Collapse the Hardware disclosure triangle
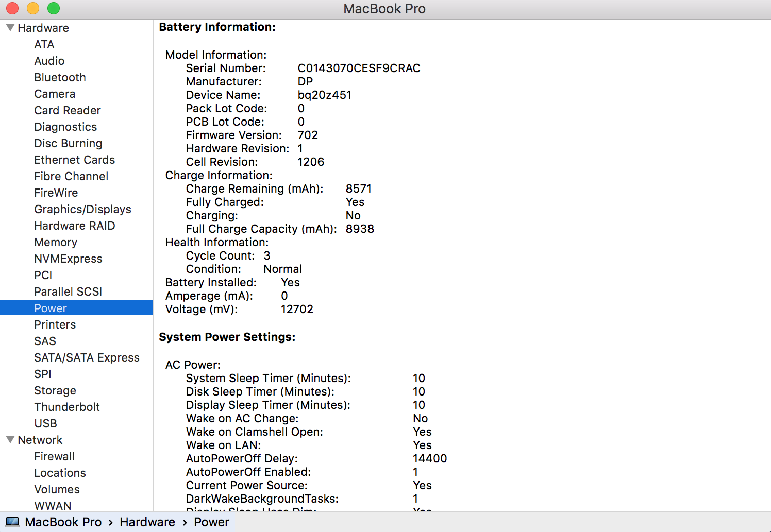 pyautogui.click(x=10, y=27)
